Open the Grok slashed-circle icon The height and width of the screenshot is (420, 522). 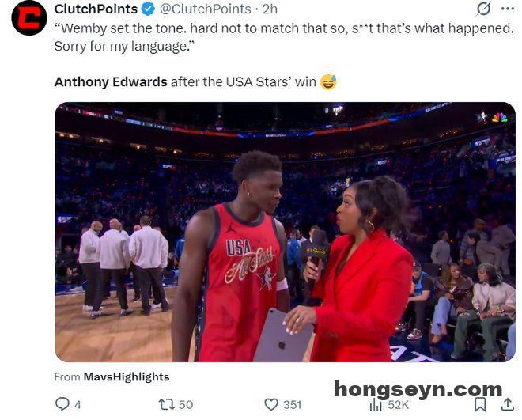(x=483, y=9)
